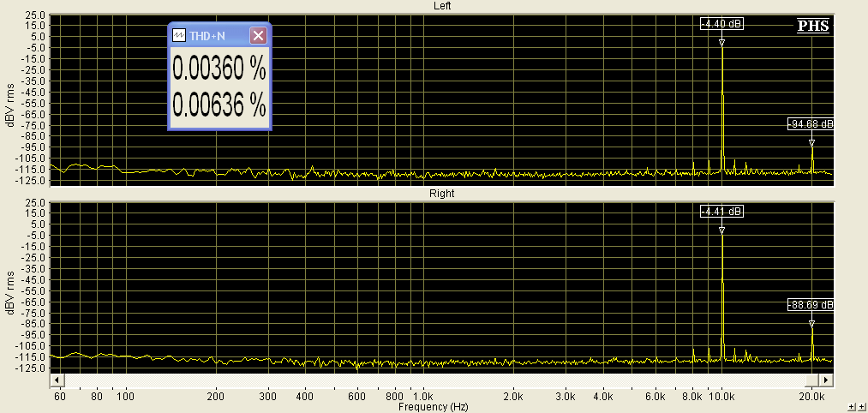Click the 6.0k frequency axis tick
Image resolution: width=868 pixels, height=413 pixels.
click(656, 397)
